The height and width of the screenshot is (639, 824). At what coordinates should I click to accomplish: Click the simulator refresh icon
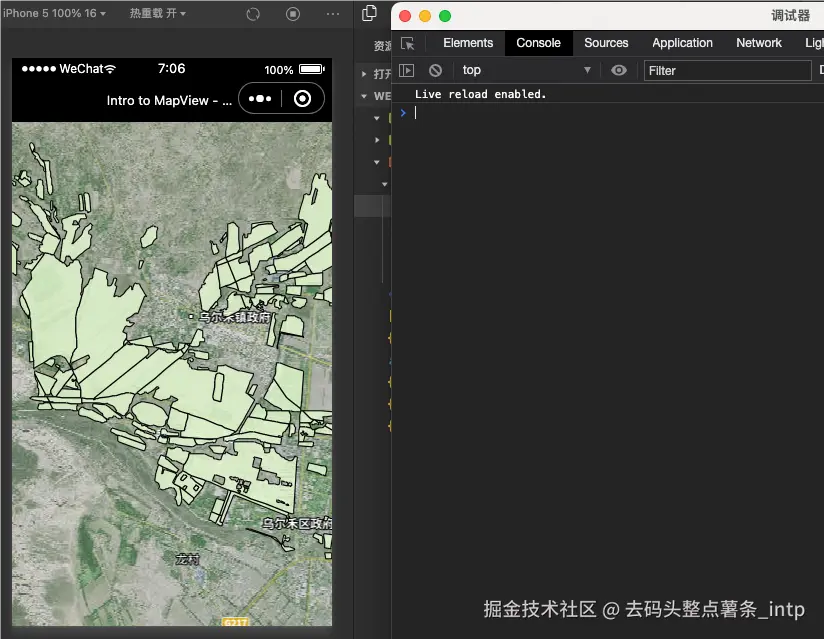point(253,14)
